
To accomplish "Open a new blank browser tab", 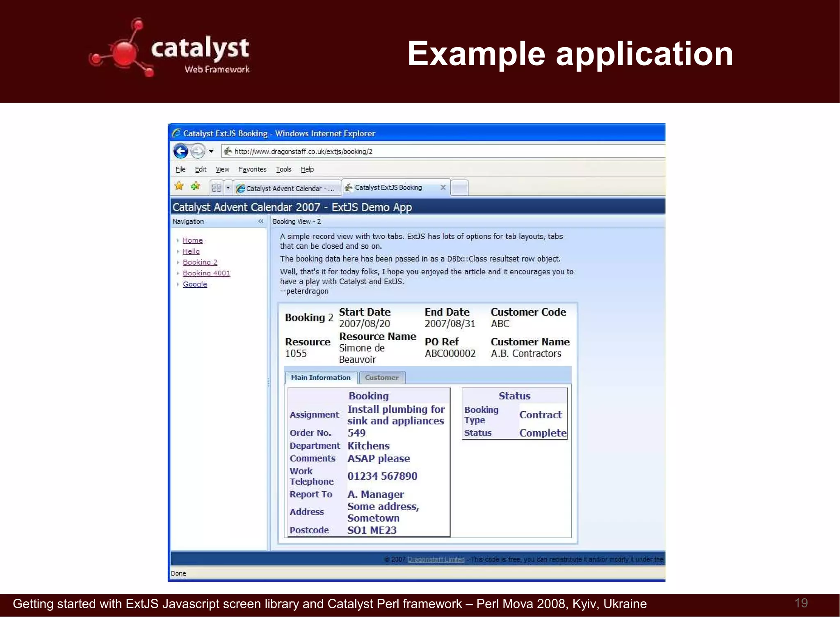I will 459,188.
